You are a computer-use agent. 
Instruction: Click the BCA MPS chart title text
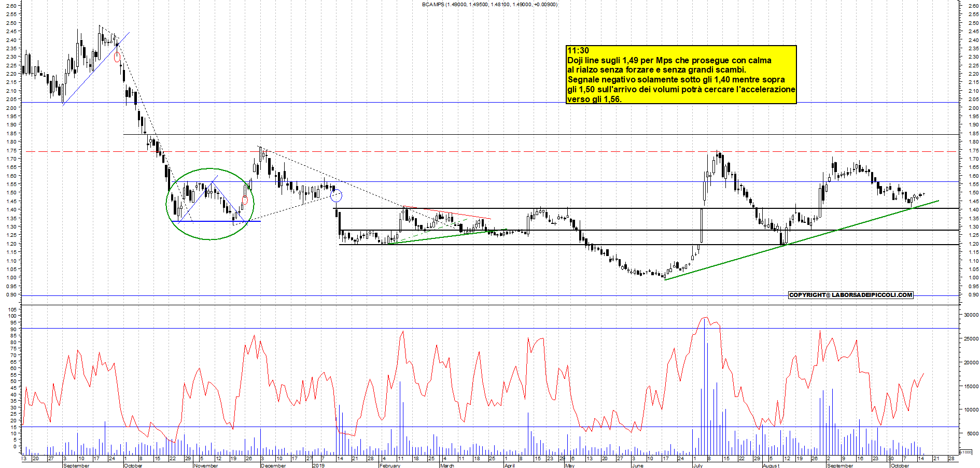490,4
